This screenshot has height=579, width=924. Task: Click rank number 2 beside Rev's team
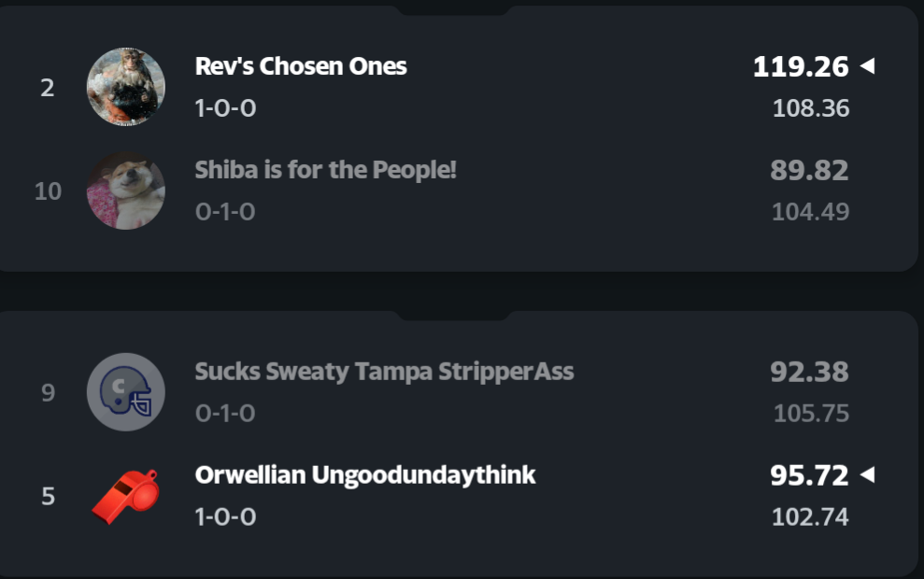[48, 88]
